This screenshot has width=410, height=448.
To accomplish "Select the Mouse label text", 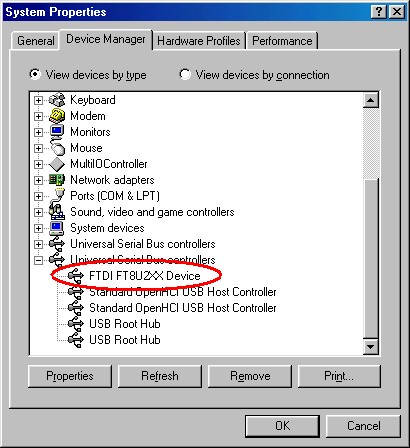I will click(x=86, y=148).
